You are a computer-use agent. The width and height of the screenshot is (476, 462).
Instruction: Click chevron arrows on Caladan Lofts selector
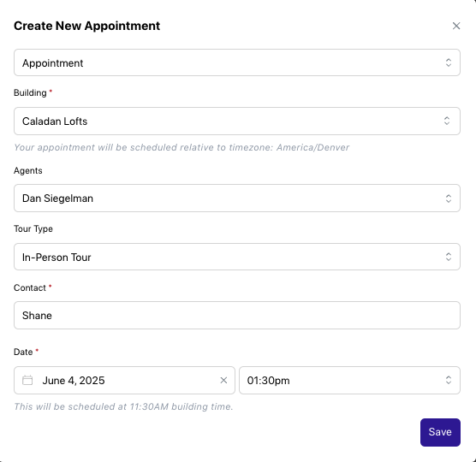[x=447, y=121]
